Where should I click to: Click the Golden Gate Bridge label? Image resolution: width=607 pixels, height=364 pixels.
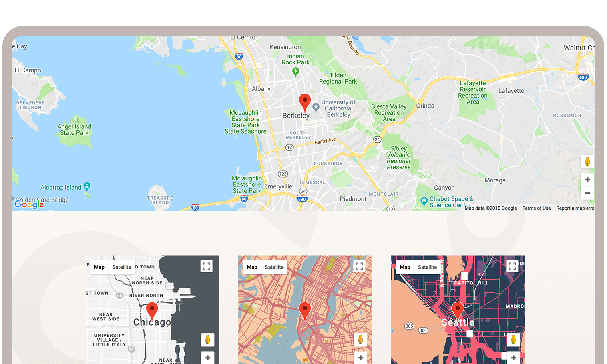42,200
